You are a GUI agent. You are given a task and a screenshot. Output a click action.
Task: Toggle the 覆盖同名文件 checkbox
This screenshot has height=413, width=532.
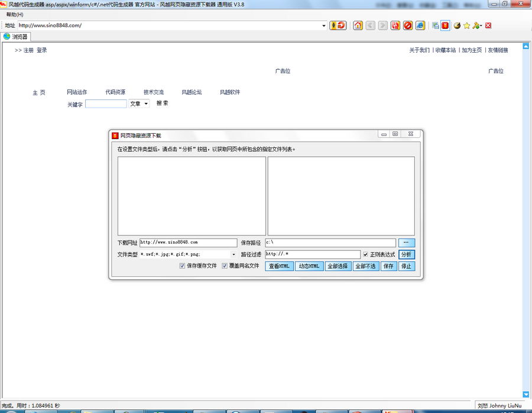pyautogui.click(x=225, y=266)
